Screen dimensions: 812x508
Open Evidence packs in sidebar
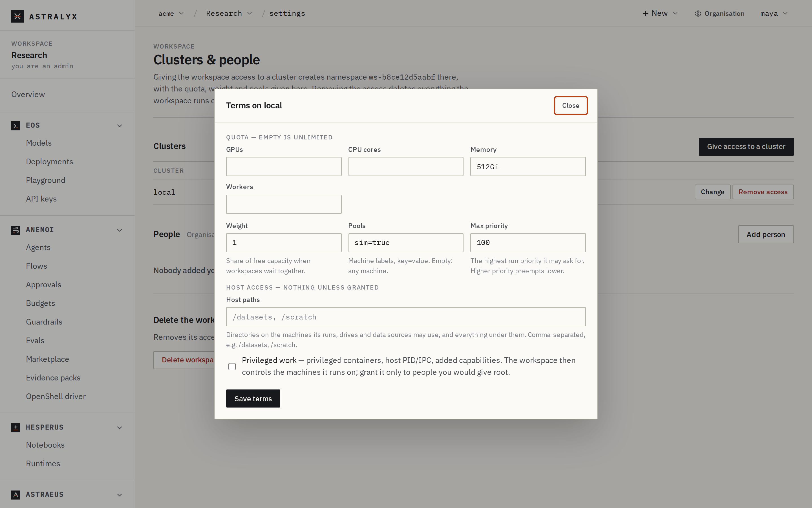[53, 378]
